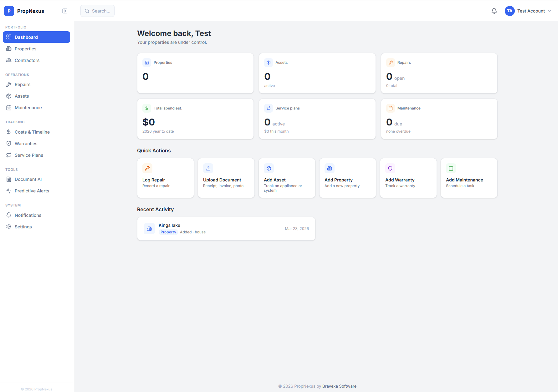
Task: Open Contractors in the Portfolio section
Action: (x=27, y=60)
